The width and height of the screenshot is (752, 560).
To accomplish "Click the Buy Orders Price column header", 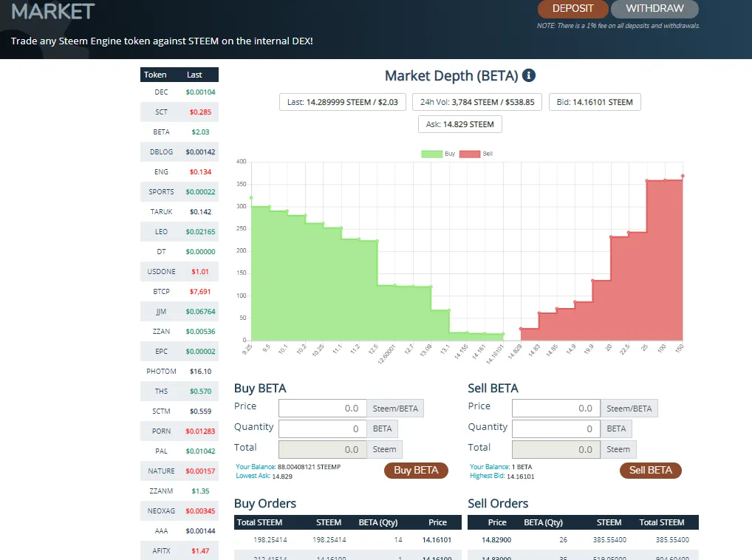I will pos(437,522).
